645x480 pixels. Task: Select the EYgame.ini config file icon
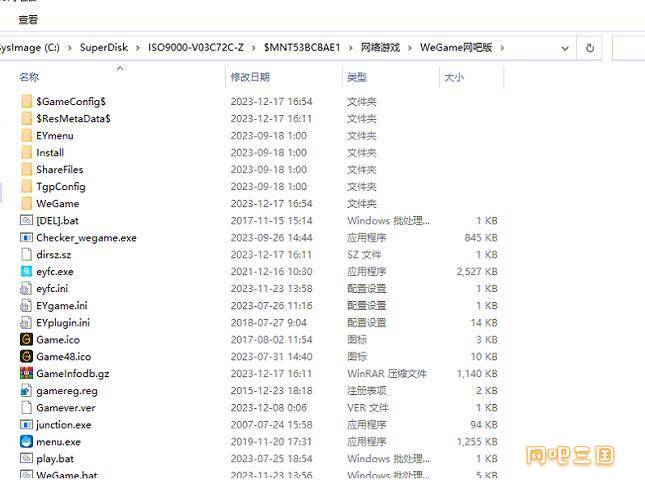tap(26, 306)
